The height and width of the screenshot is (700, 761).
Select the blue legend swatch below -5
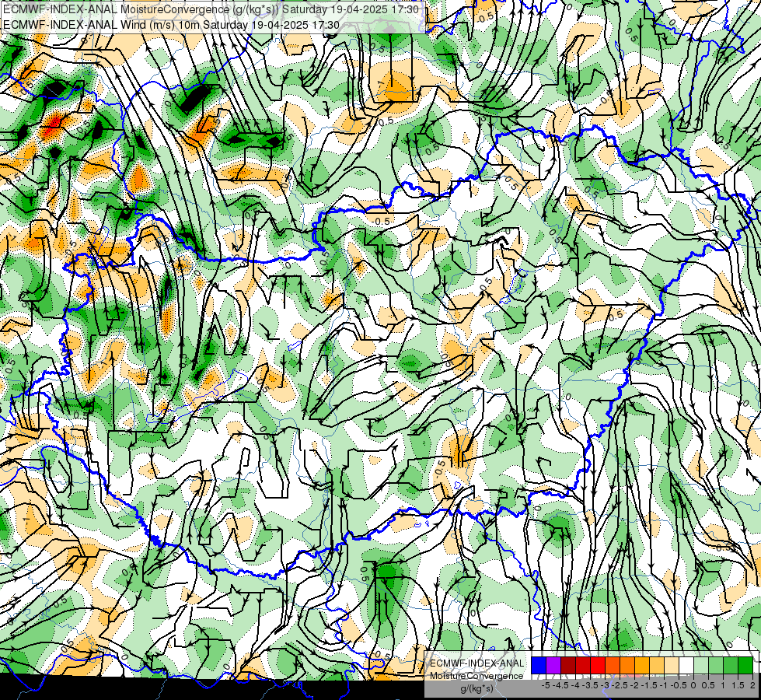tap(539, 665)
